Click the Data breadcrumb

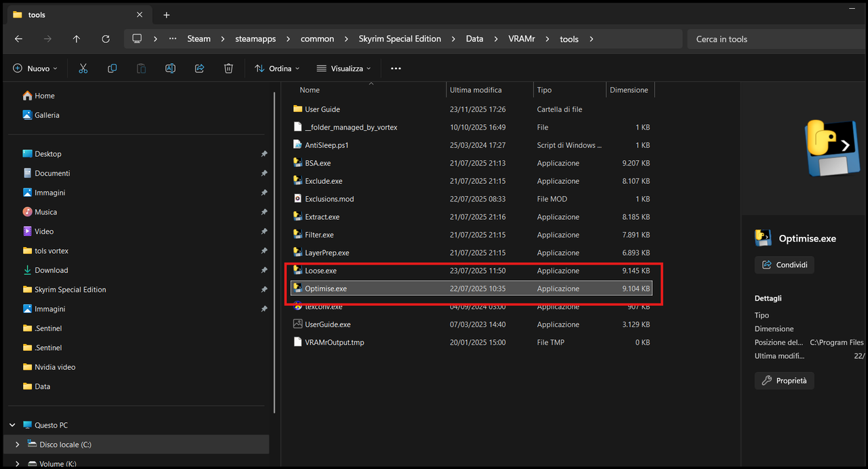pyautogui.click(x=474, y=39)
